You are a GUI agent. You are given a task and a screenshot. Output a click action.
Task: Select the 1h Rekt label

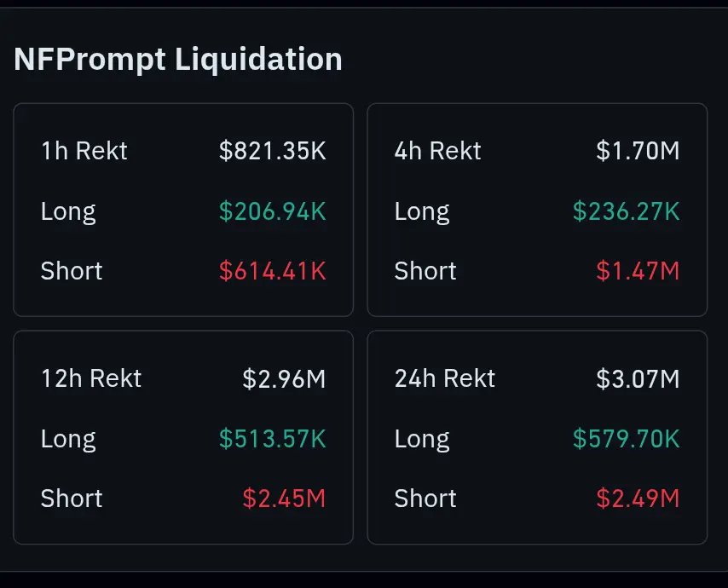click(84, 151)
